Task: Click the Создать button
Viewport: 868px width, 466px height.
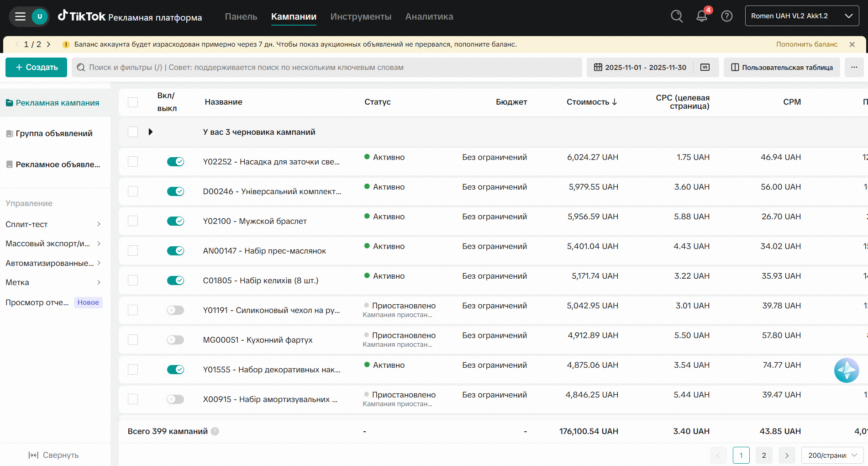Action: pos(37,68)
